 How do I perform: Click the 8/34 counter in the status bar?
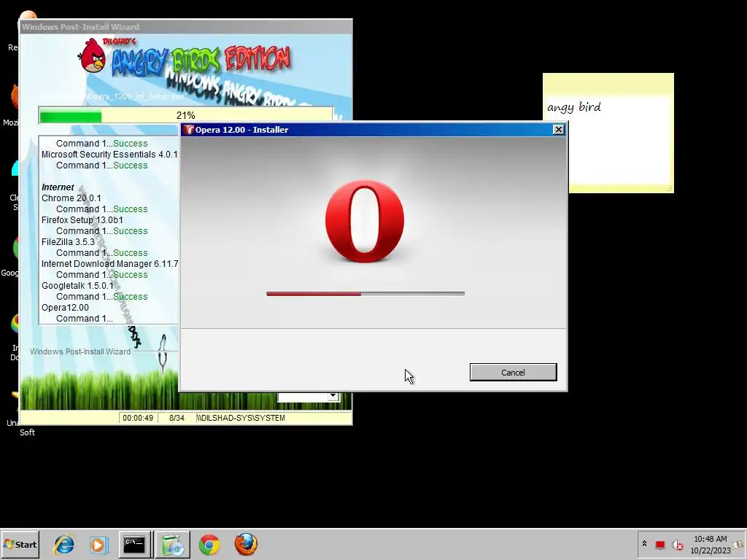click(177, 418)
